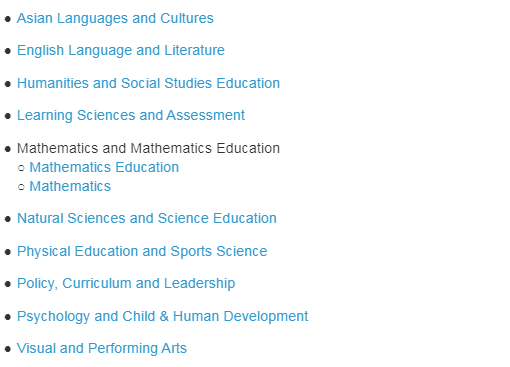Open the Mathematics sub-item link
This screenshot has width=510, height=367.
click(x=70, y=186)
